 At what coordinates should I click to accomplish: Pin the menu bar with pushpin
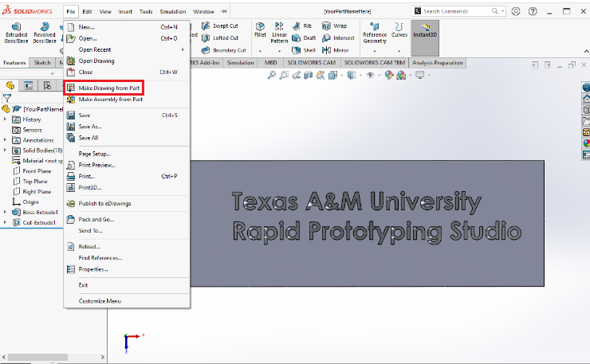click(x=224, y=12)
